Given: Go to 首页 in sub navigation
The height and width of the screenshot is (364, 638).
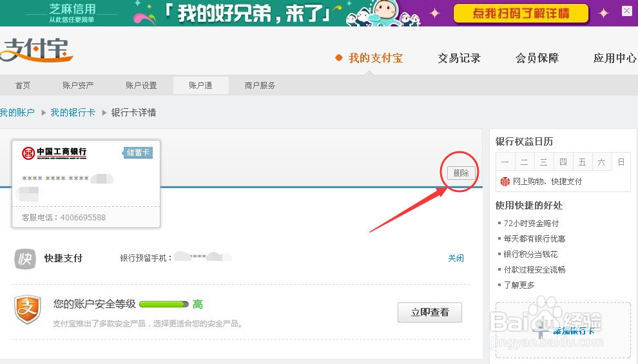Looking at the screenshot, I should point(23,86).
